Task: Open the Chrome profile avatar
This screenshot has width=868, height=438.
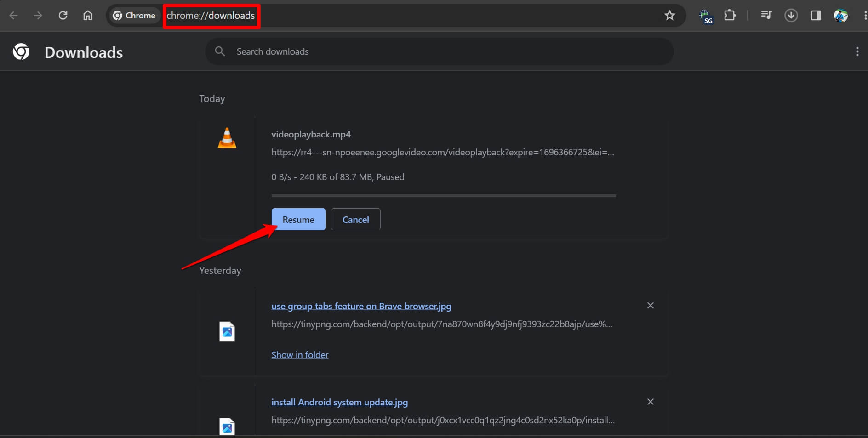Action: [x=840, y=16]
